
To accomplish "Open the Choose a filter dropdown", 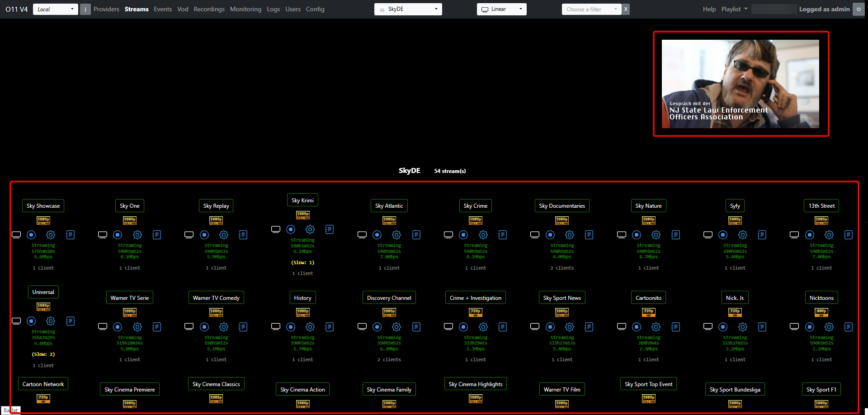I will point(592,9).
